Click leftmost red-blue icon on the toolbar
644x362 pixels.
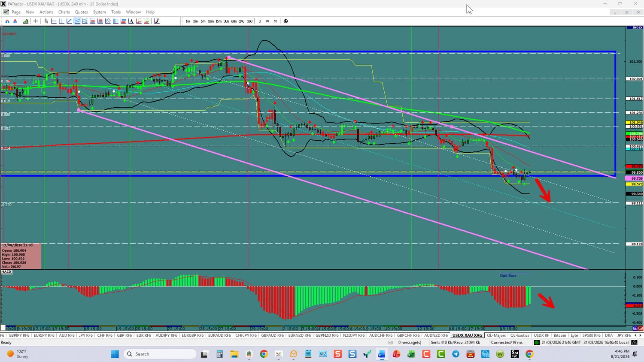(7, 21)
